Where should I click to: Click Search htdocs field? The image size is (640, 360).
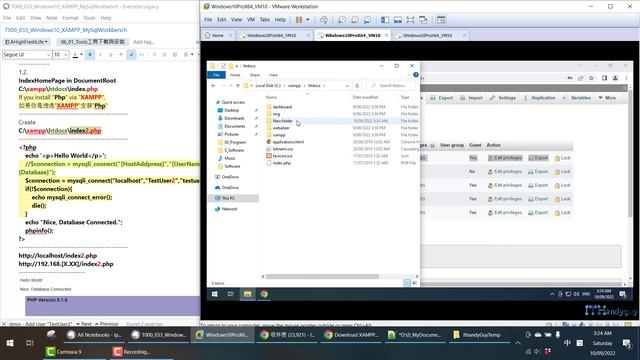pos(391,86)
